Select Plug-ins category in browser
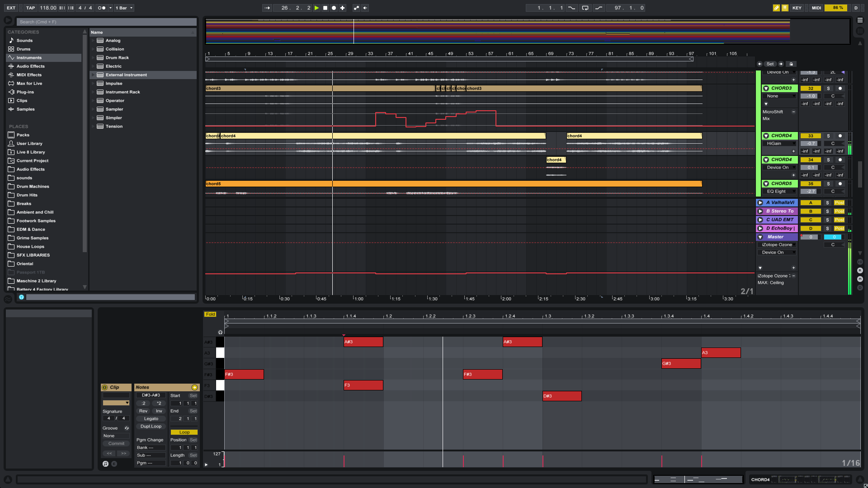 click(x=25, y=92)
